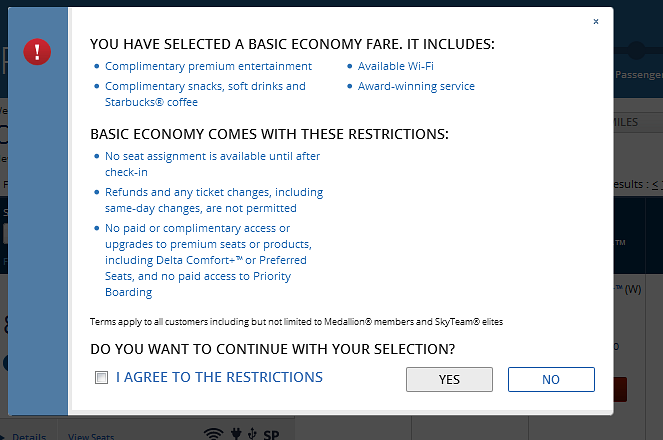Click the red button behind the dialog
663x440 pixels.
click(620, 389)
